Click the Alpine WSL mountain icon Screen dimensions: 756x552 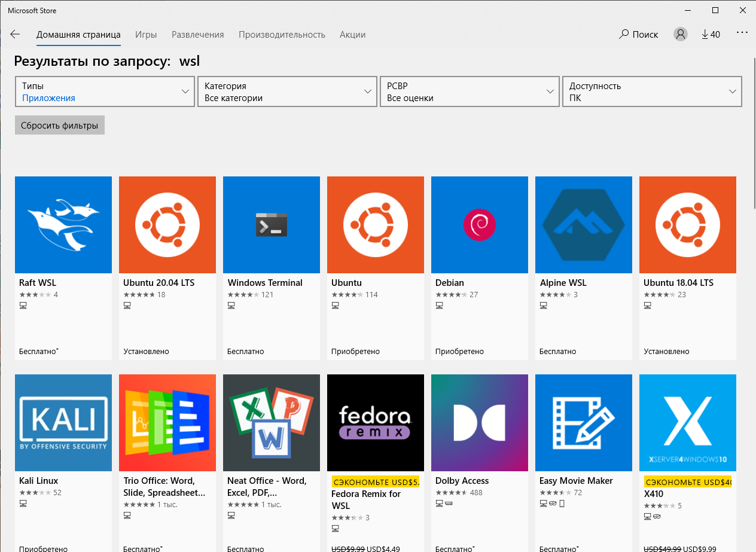click(x=584, y=225)
